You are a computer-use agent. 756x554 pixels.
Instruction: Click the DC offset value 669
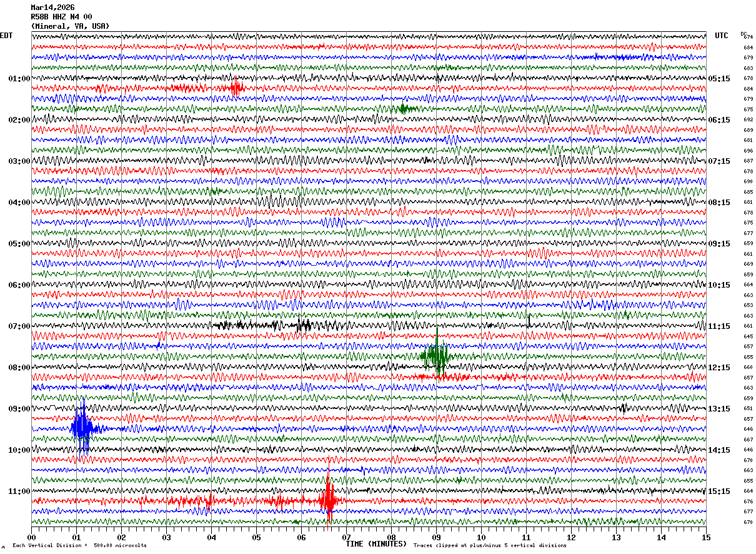click(x=748, y=264)
